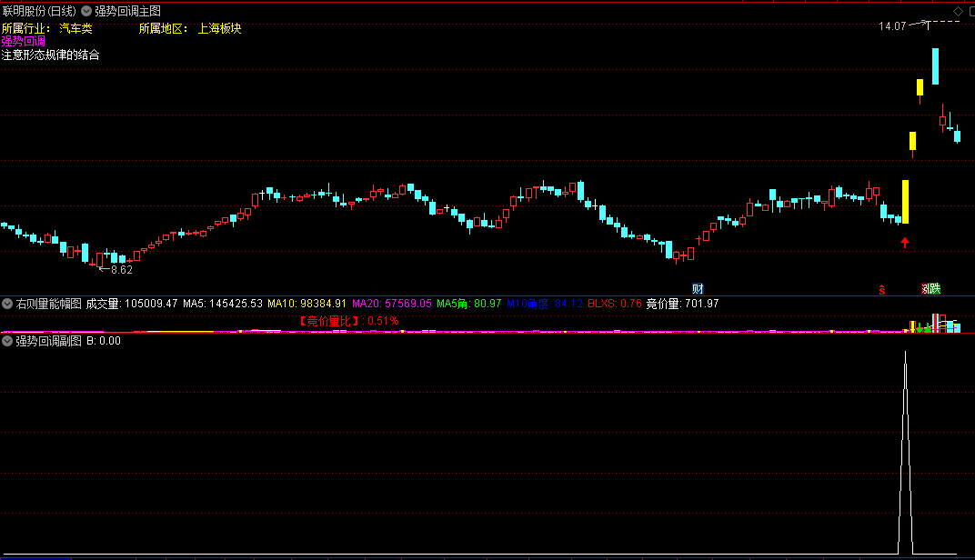Click the red buy arrow under yellow candle
Image resolution: width=975 pixels, height=560 pixels.
[x=905, y=243]
